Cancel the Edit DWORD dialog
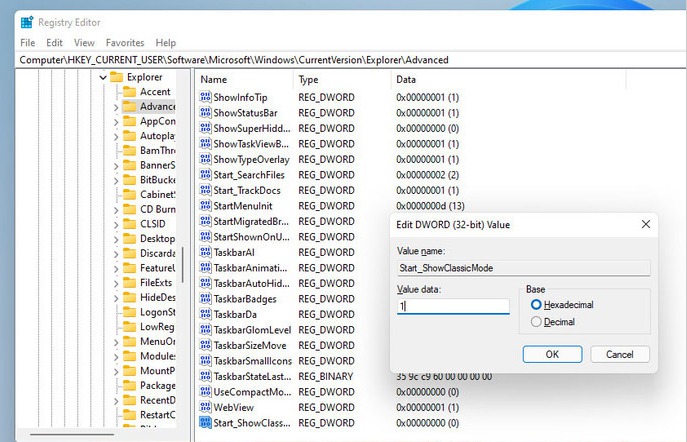Image resolution: width=687 pixels, height=442 pixels. tap(620, 354)
